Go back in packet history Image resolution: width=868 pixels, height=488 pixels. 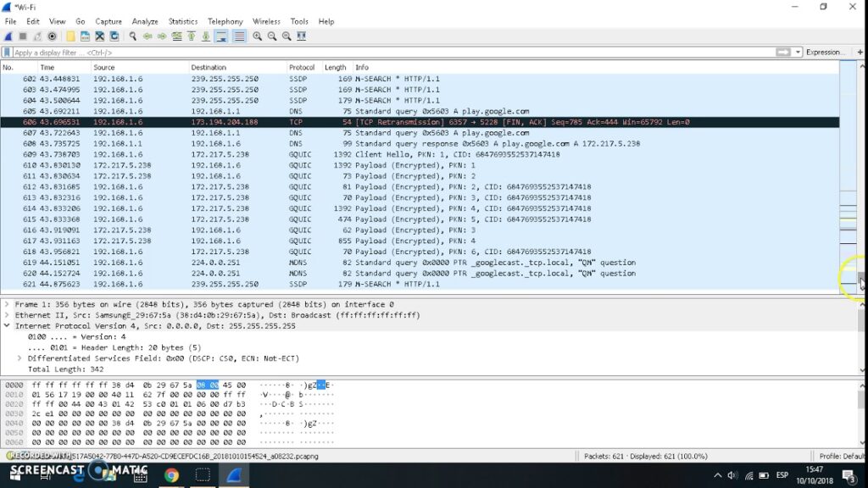tap(147, 36)
